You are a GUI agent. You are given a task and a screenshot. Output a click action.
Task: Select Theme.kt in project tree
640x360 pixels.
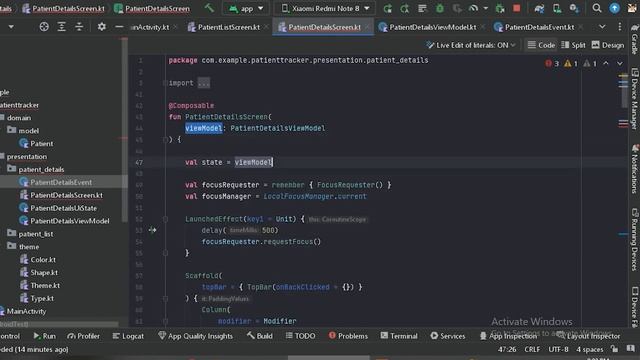(x=40, y=285)
